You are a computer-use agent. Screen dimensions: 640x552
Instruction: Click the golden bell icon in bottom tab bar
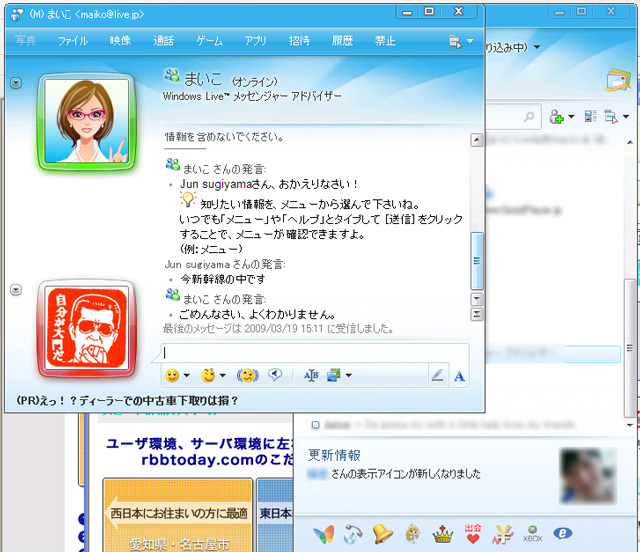[x=382, y=534]
